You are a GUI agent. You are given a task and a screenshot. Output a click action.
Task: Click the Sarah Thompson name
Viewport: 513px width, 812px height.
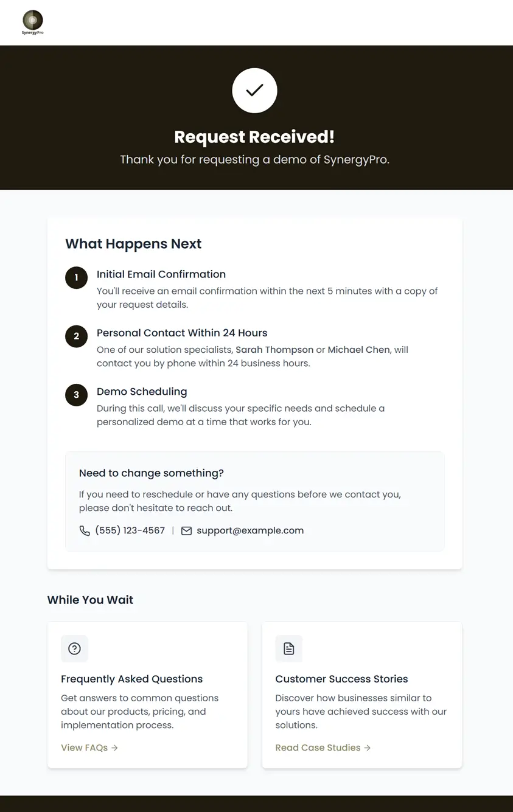274,350
